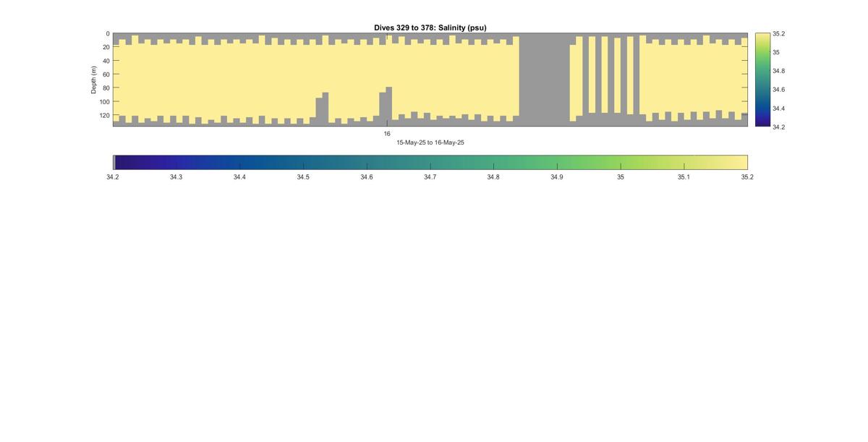Click the horizontal salinity colorbar below the plot
Viewport: 868px width, 442px height.
[430, 162]
